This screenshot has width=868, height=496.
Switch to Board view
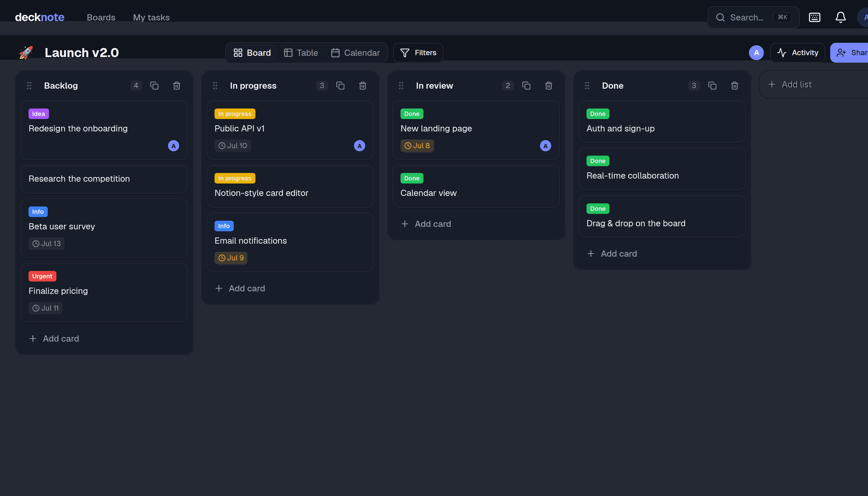[252, 53]
